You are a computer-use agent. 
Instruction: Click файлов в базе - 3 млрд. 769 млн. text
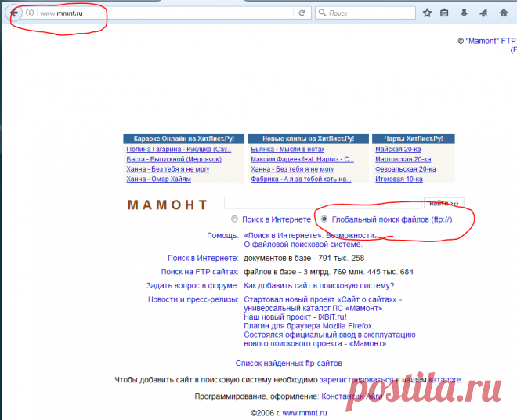328,272
